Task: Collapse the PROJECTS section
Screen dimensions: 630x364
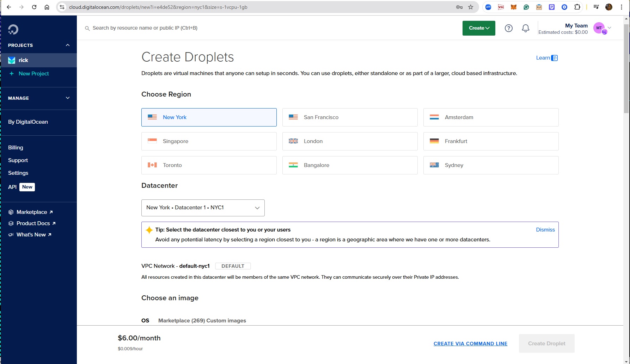Action: click(68, 45)
